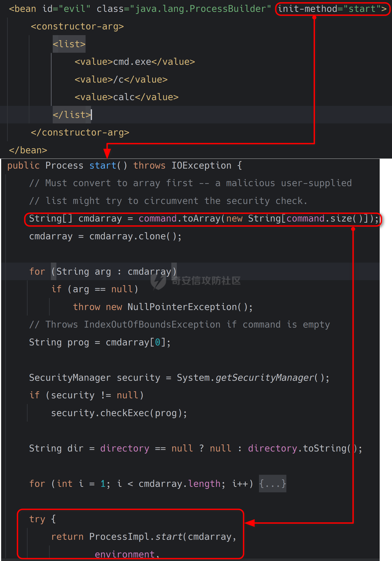Click the <value>calc</value> line
Image resolution: width=392 pixels, height=561 pixels.
(x=126, y=97)
